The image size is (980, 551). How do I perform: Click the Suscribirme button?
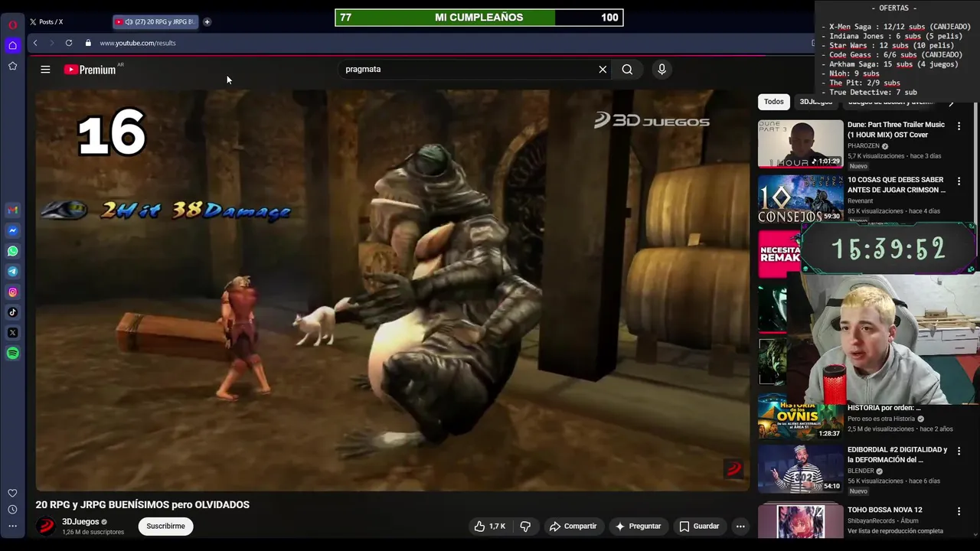tap(165, 526)
